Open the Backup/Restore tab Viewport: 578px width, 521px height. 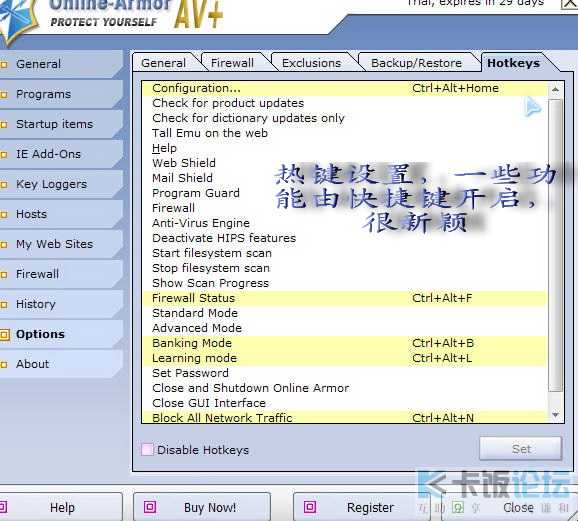coord(416,63)
